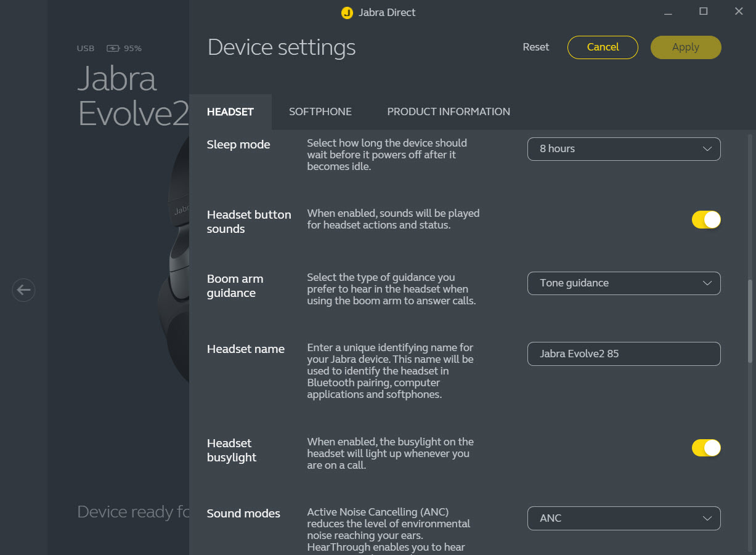Switch to the HEADSET tab
This screenshot has height=555, width=756.
[x=230, y=112]
